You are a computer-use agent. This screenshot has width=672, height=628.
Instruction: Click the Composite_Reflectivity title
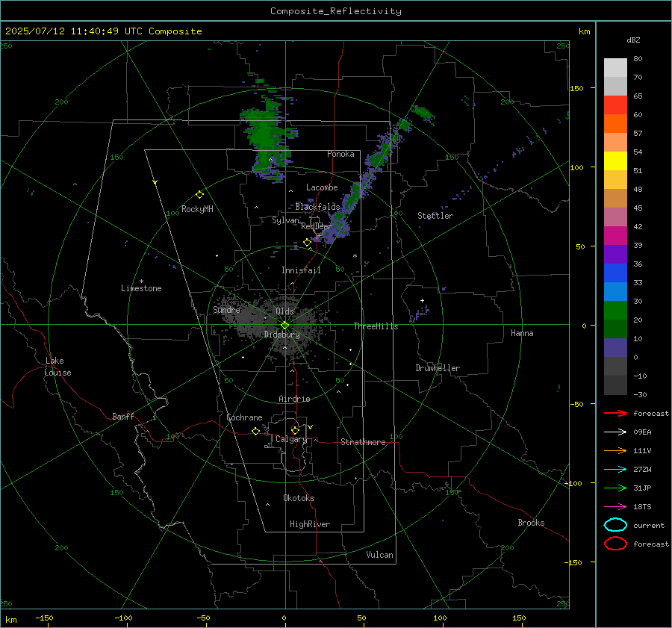(335, 11)
